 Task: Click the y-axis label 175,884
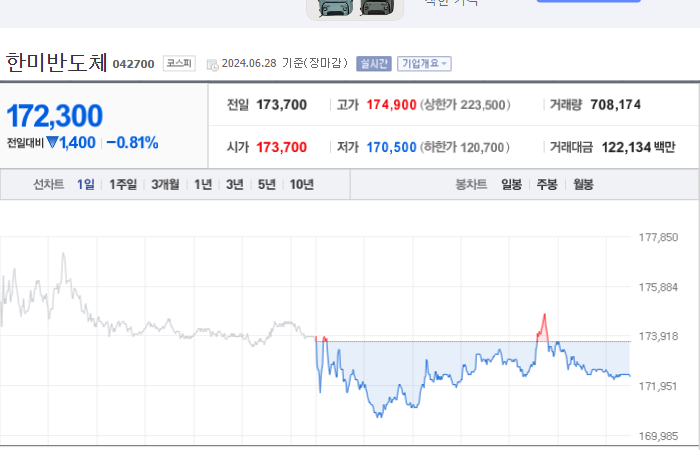[x=658, y=287]
